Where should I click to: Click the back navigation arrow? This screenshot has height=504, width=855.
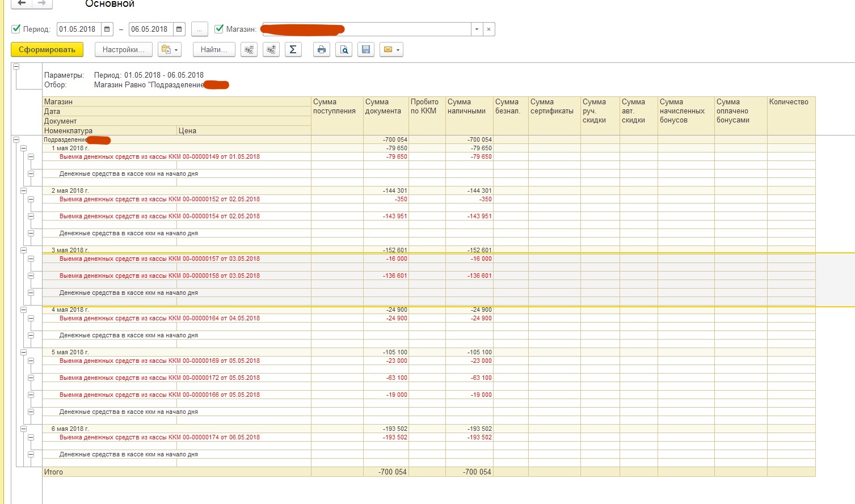coord(22,3)
